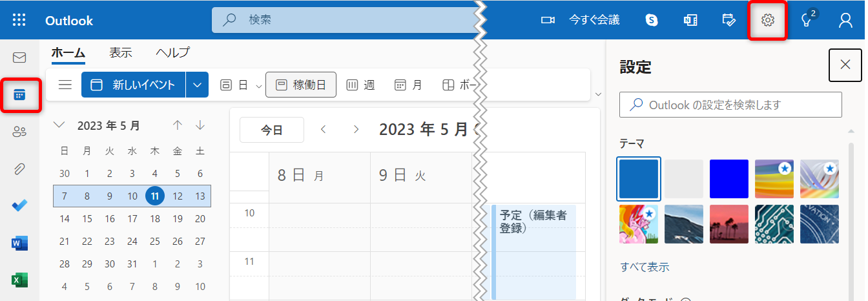
Task: Launch Word from the sidebar
Action: 19,244
